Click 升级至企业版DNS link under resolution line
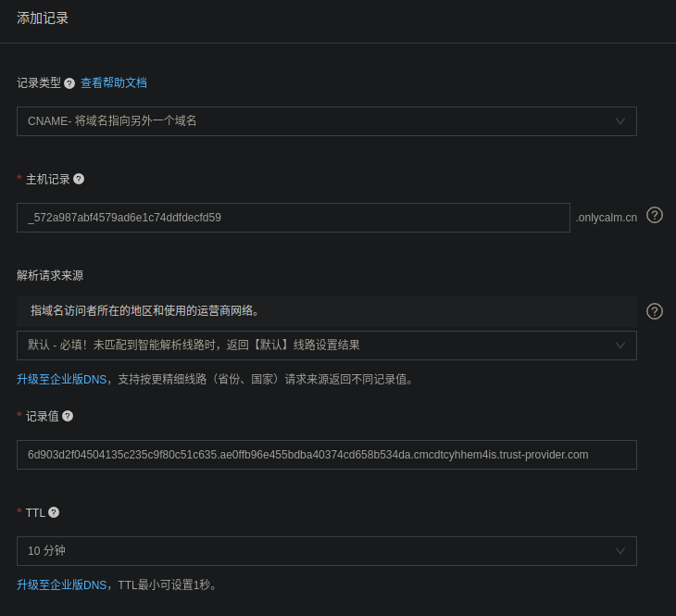Image resolution: width=676 pixels, height=616 pixels. pyautogui.click(x=61, y=379)
